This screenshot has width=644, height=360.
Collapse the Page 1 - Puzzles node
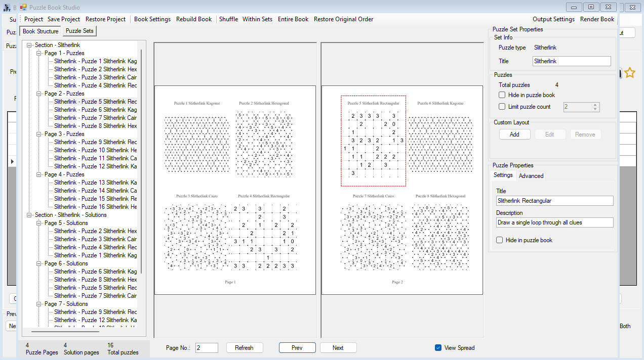click(x=39, y=53)
